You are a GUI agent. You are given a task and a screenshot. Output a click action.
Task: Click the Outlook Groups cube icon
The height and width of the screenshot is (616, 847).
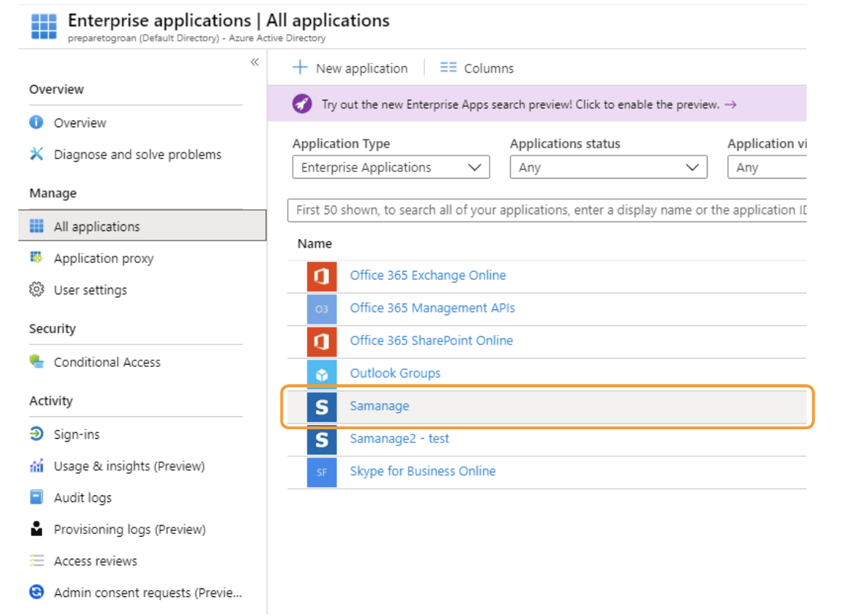pyautogui.click(x=321, y=374)
